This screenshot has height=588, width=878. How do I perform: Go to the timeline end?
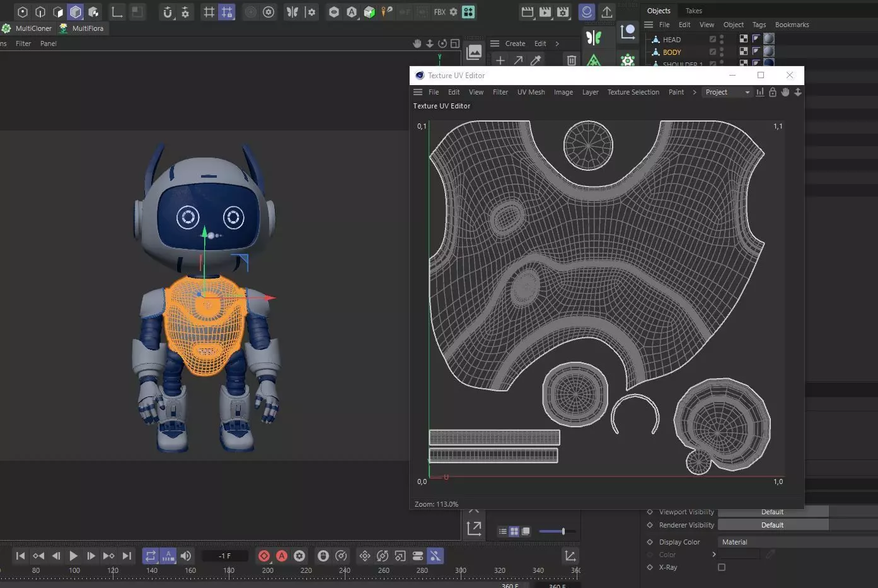tap(127, 556)
